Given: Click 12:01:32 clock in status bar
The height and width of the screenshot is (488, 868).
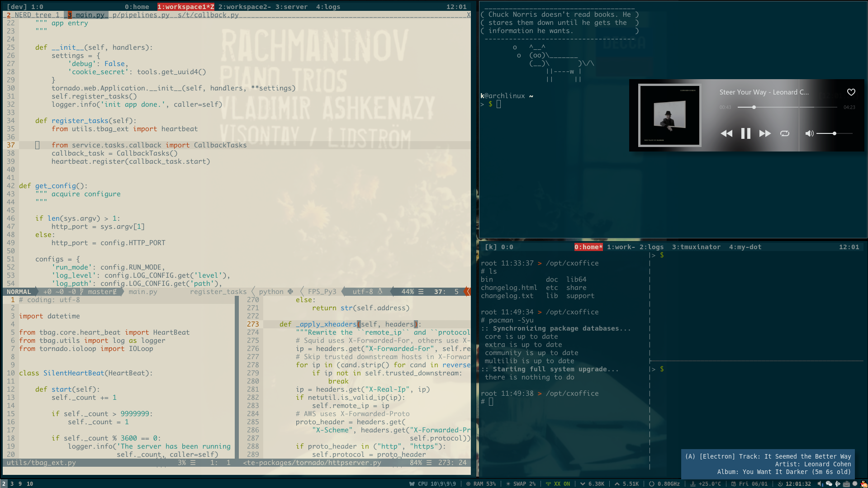Looking at the screenshot, I should (x=794, y=483).
